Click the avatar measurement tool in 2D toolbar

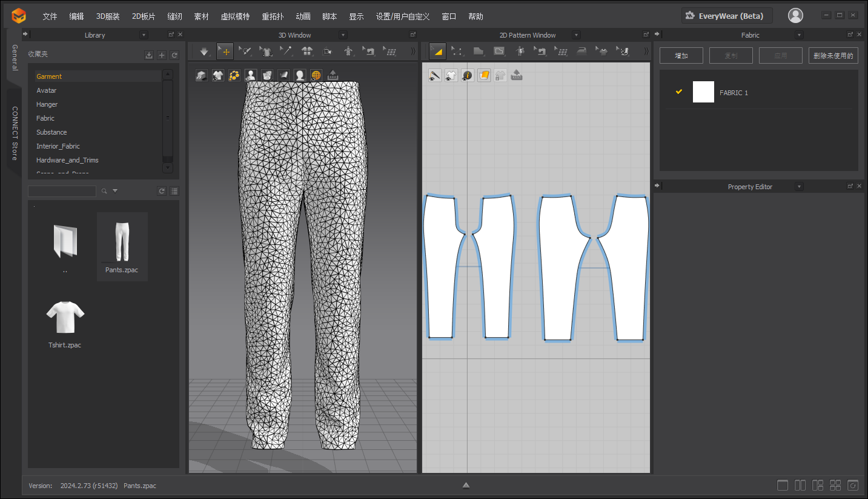[520, 52]
